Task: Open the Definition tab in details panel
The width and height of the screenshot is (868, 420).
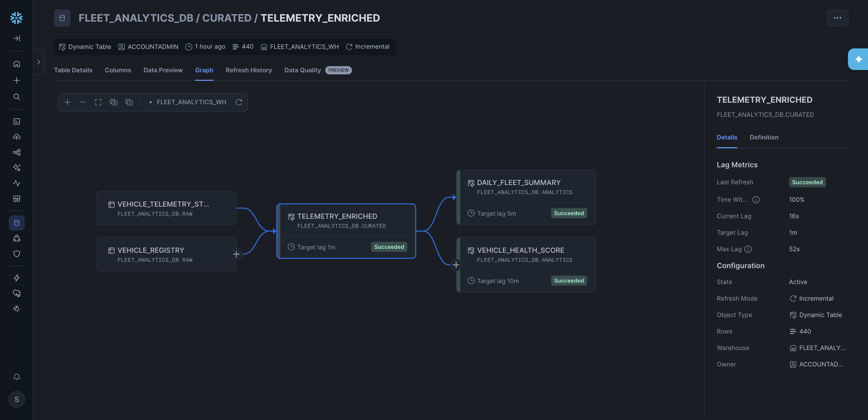Action: (x=764, y=137)
